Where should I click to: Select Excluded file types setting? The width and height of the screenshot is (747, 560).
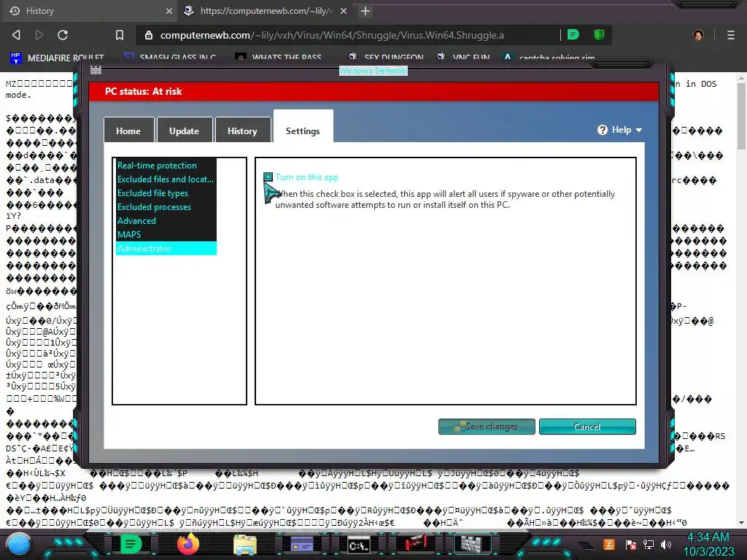pos(166,192)
